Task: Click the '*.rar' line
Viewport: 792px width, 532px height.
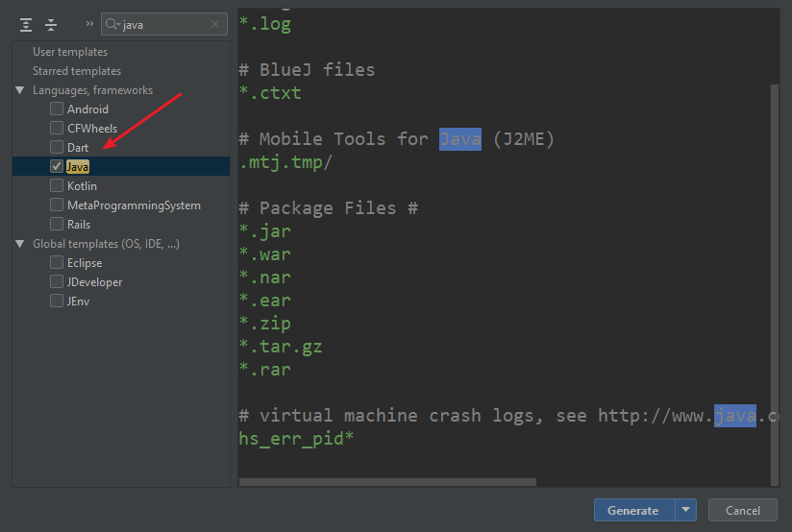Action: pos(265,370)
